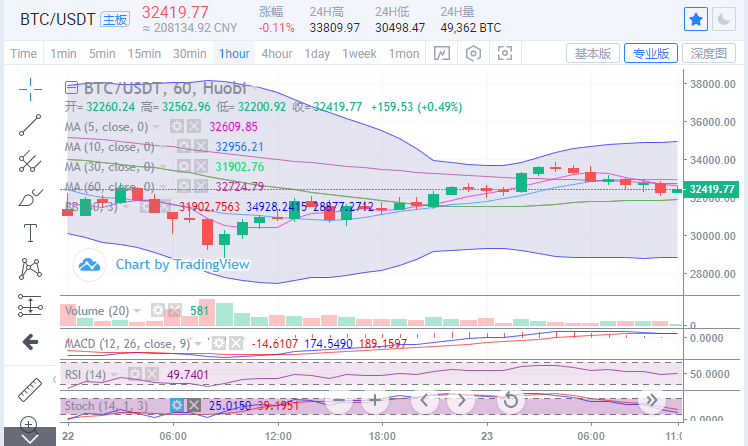Toggle favorite star for BTC/USDT
This screenshot has width=748, height=446.
click(696, 20)
